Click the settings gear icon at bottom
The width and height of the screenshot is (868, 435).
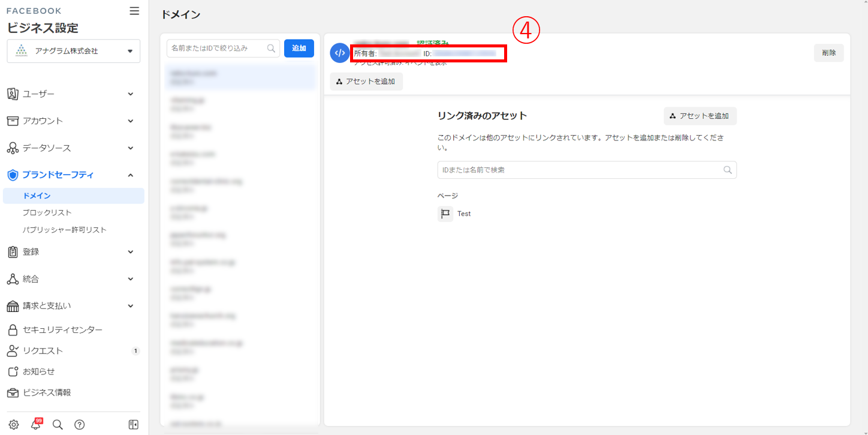click(14, 424)
